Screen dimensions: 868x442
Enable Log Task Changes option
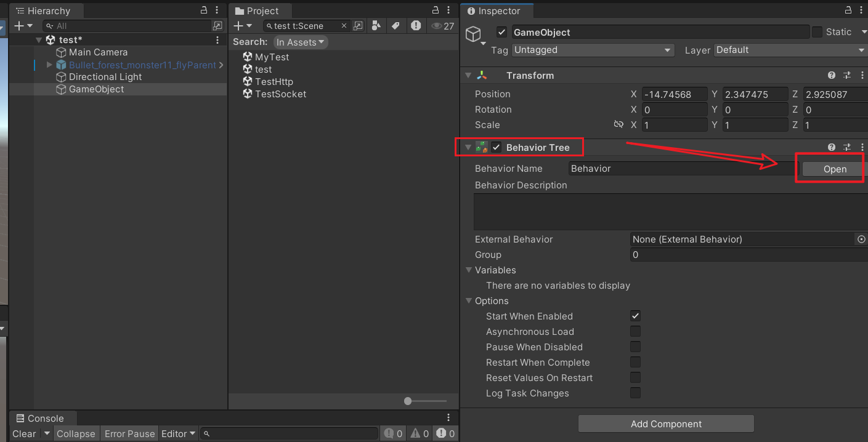pyautogui.click(x=635, y=393)
